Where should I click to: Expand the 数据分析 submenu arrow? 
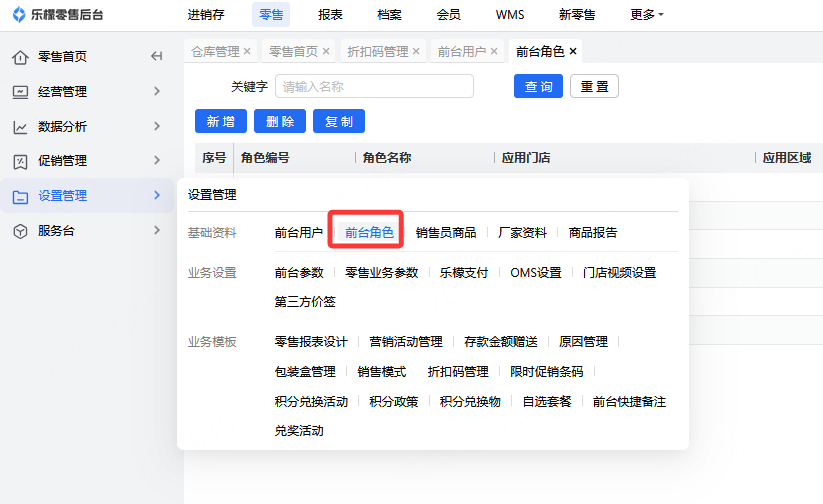pos(156,126)
